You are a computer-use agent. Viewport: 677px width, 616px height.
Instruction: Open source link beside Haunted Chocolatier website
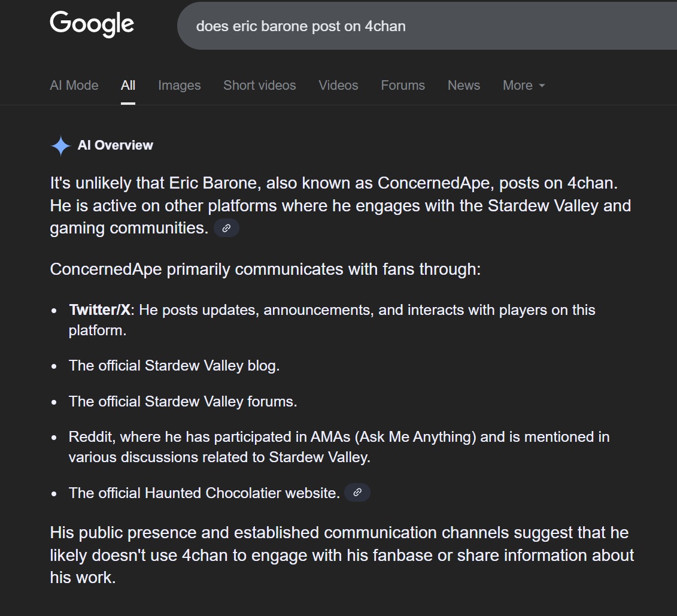(357, 493)
